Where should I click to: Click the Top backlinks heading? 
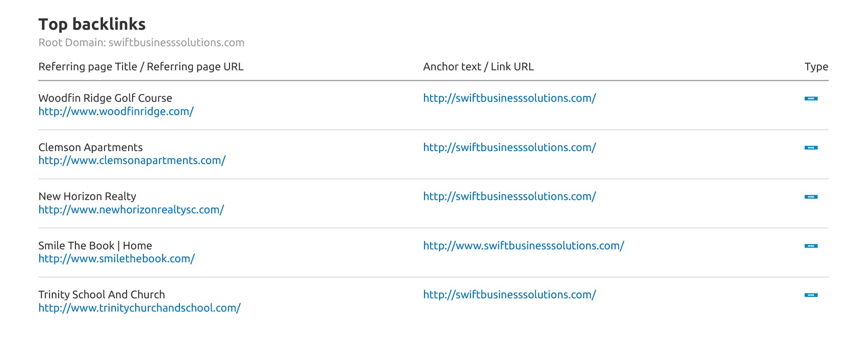coord(92,24)
